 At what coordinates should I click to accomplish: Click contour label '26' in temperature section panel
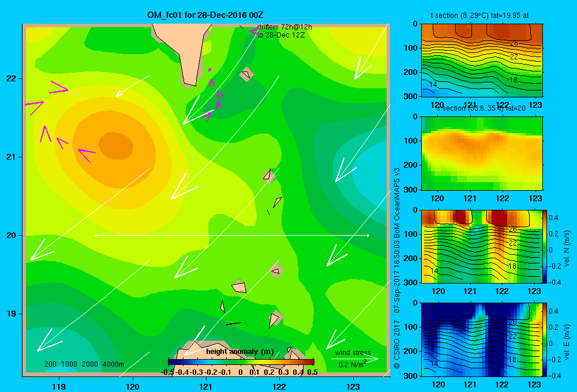(514, 43)
